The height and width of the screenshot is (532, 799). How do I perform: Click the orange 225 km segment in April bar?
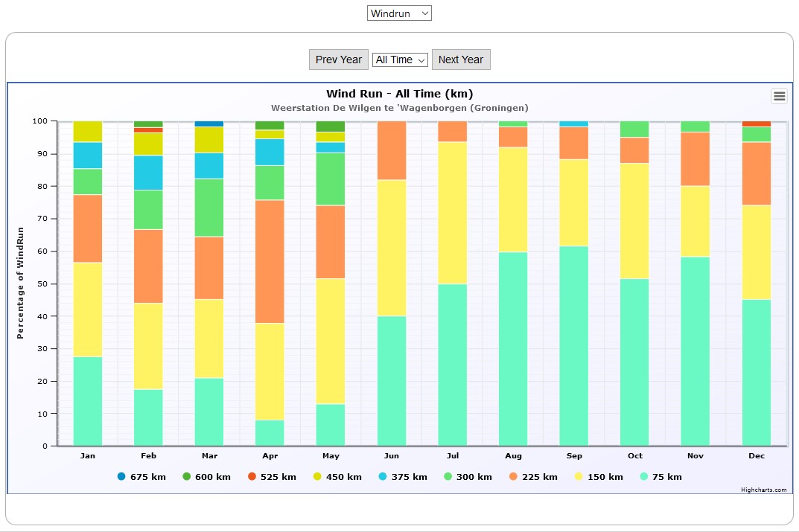270,261
